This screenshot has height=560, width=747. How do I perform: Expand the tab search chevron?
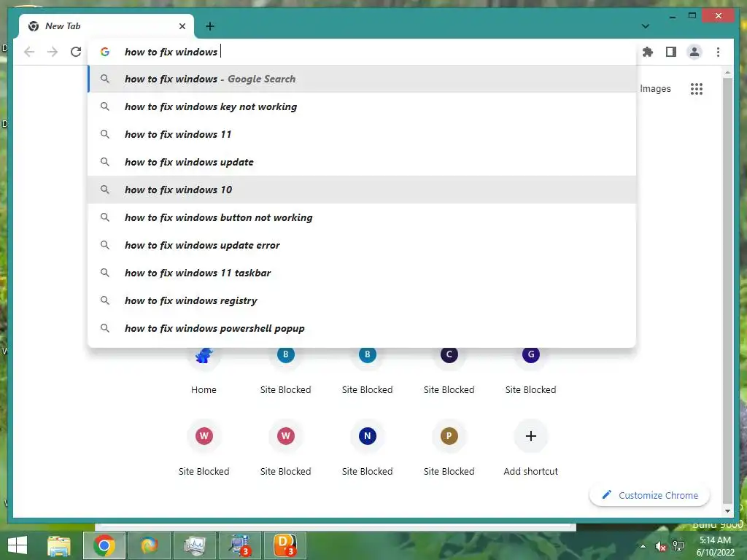click(x=645, y=26)
